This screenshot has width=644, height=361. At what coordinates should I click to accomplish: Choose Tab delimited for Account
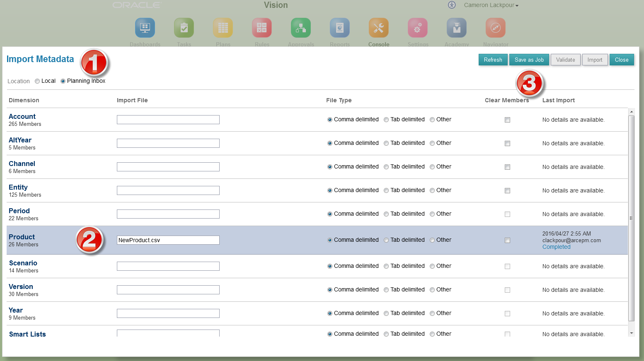pyautogui.click(x=386, y=120)
